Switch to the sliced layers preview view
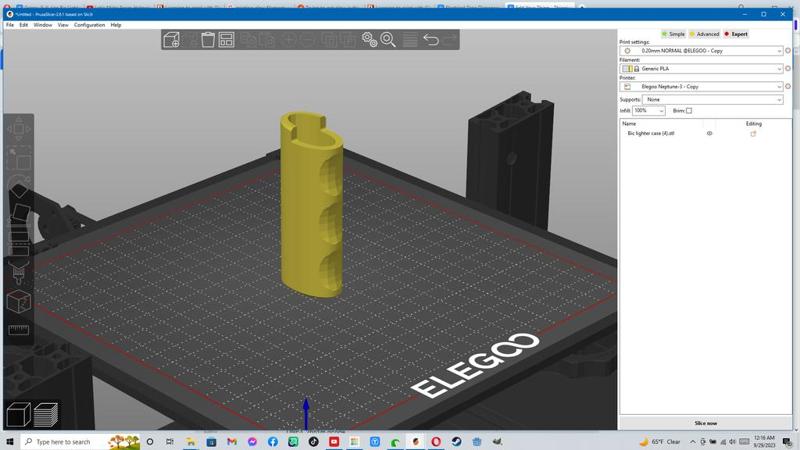Viewport: 800px width, 450px height. click(45, 414)
